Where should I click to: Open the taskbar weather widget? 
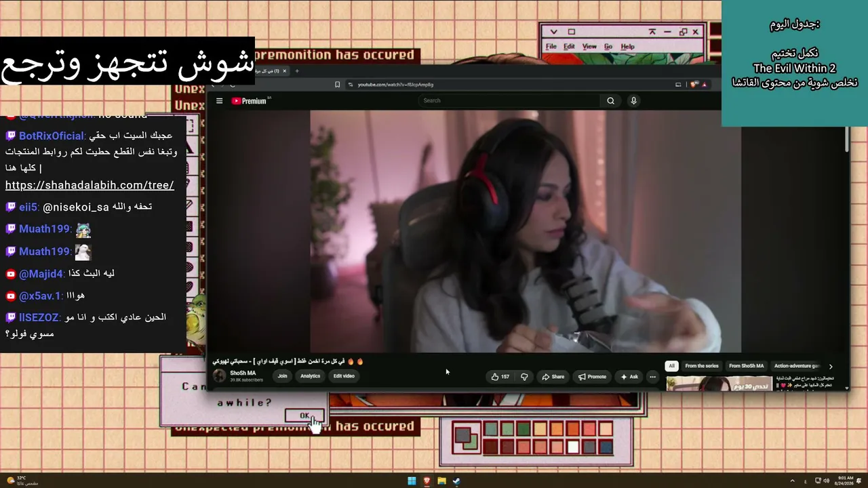click(22, 481)
